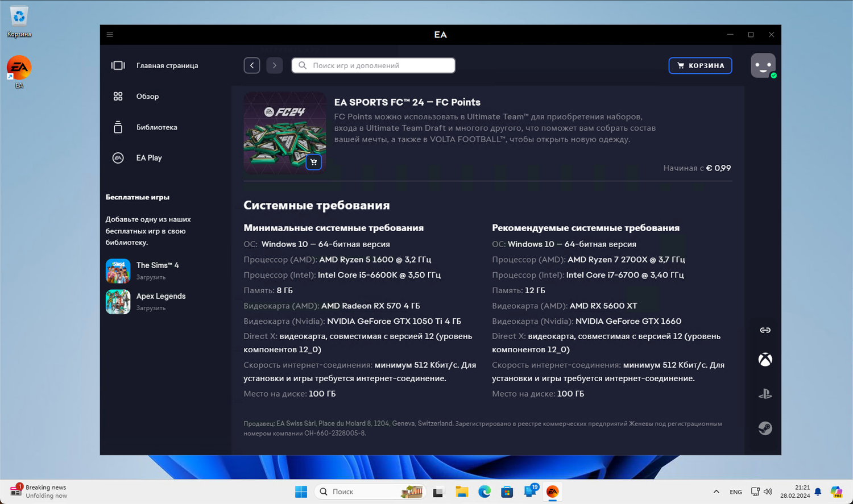Open the Apex Legends title link
The width and height of the screenshot is (853, 504).
click(x=161, y=296)
